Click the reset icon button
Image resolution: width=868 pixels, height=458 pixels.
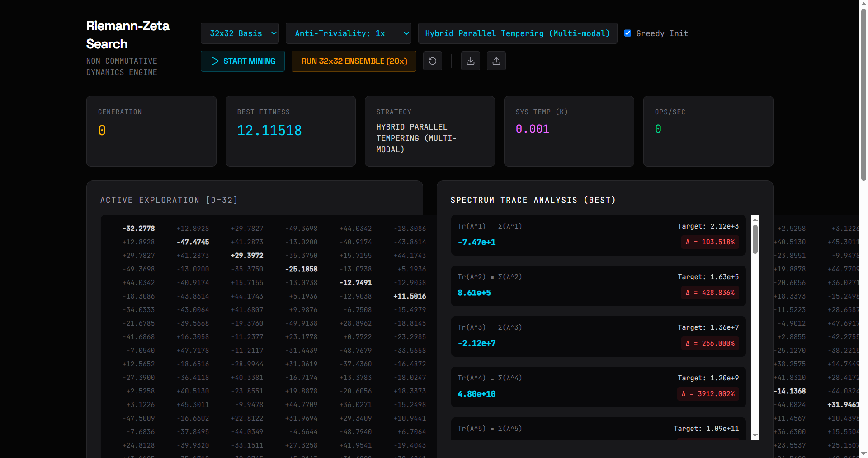point(433,61)
